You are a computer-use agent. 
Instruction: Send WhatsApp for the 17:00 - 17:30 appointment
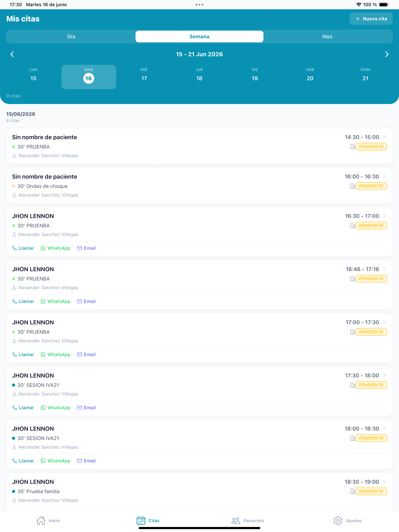(55, 355)
